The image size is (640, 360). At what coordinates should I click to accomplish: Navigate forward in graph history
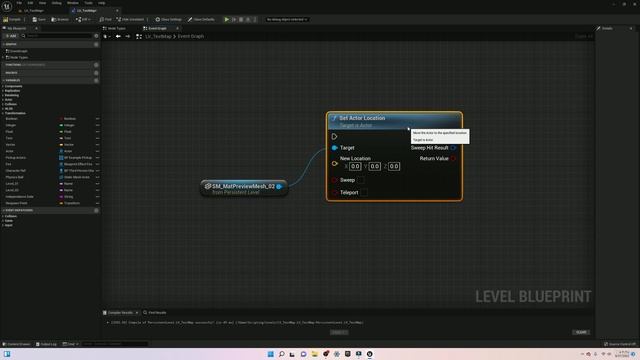(x=128, y=36)
